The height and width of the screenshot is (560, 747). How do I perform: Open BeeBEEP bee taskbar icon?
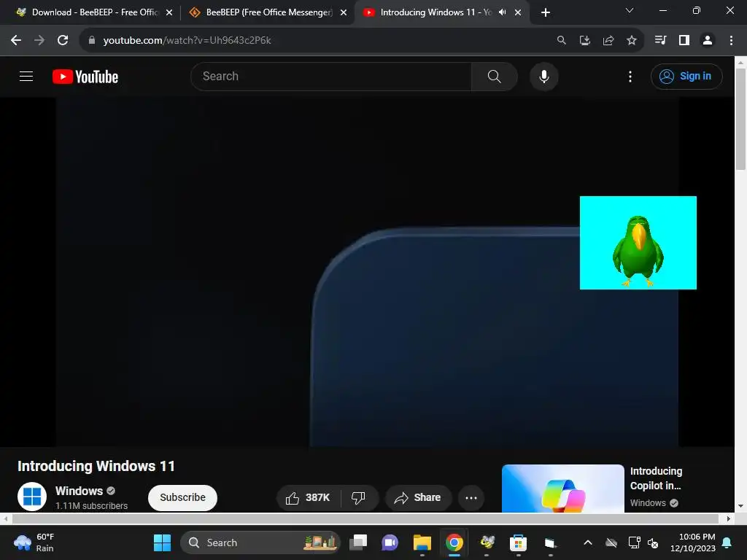pos(487,542)
